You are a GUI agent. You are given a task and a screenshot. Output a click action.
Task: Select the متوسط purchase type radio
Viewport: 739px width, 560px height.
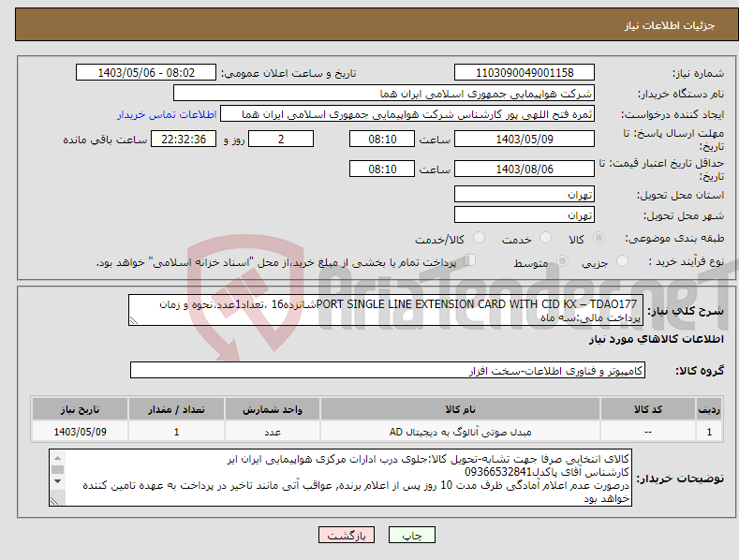click(x=562, y=260)
